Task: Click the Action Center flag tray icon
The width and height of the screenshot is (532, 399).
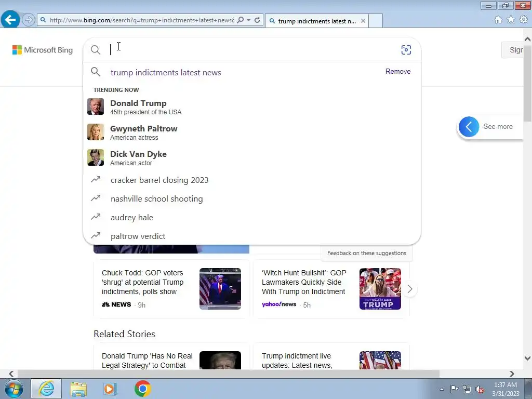Action: pyautogui.click(x=454, y=389)
